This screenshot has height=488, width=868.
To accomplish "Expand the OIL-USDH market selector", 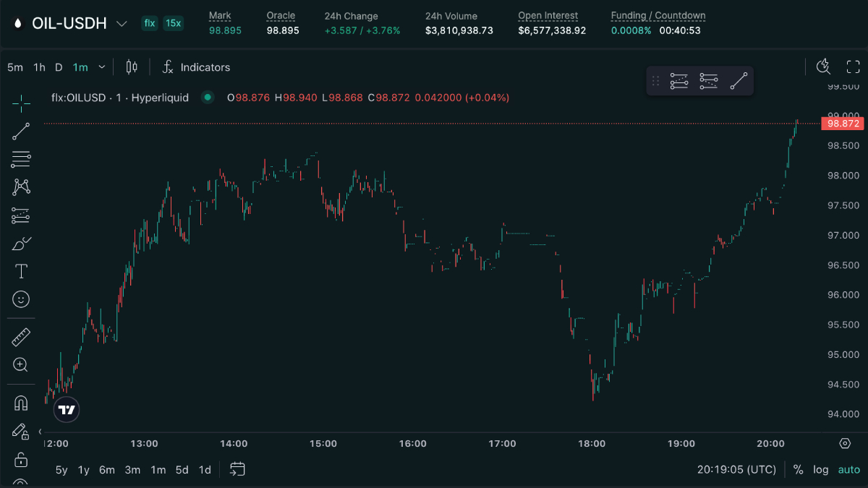I will [122, 24].
